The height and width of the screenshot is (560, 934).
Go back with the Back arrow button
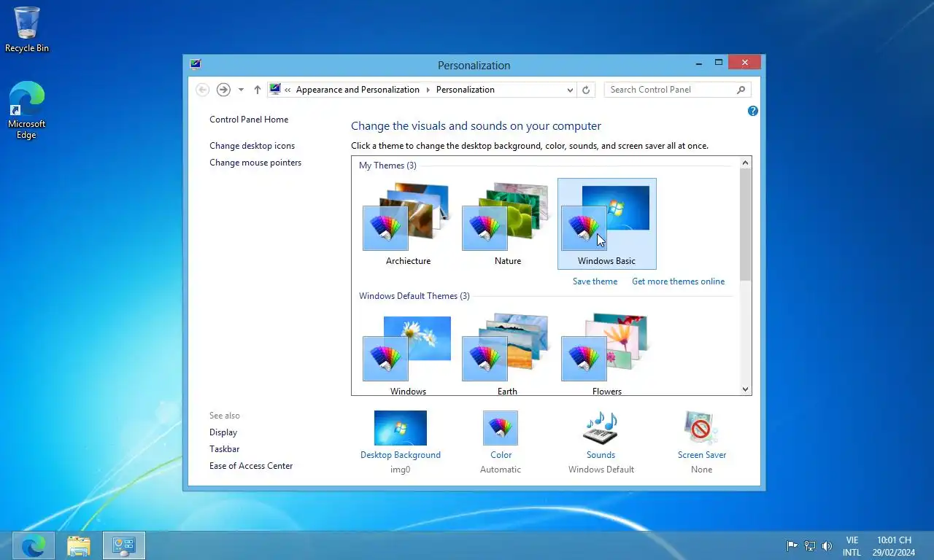click(x=203, y=90)
